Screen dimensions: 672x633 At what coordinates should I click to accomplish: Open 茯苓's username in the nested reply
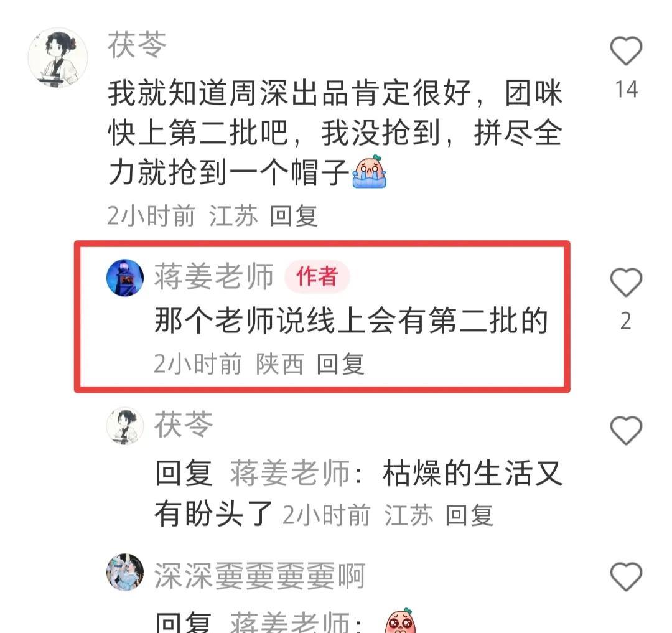click(184, 424)
